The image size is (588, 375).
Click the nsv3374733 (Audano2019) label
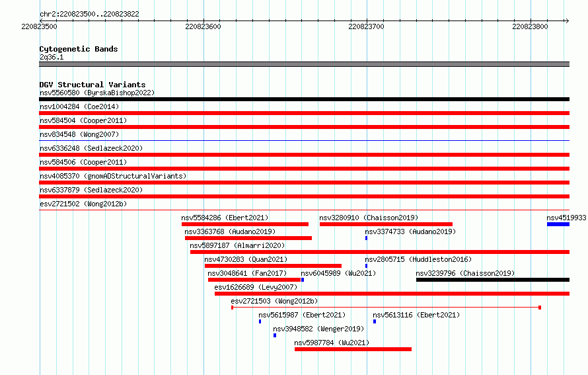(x=410, y=231)
